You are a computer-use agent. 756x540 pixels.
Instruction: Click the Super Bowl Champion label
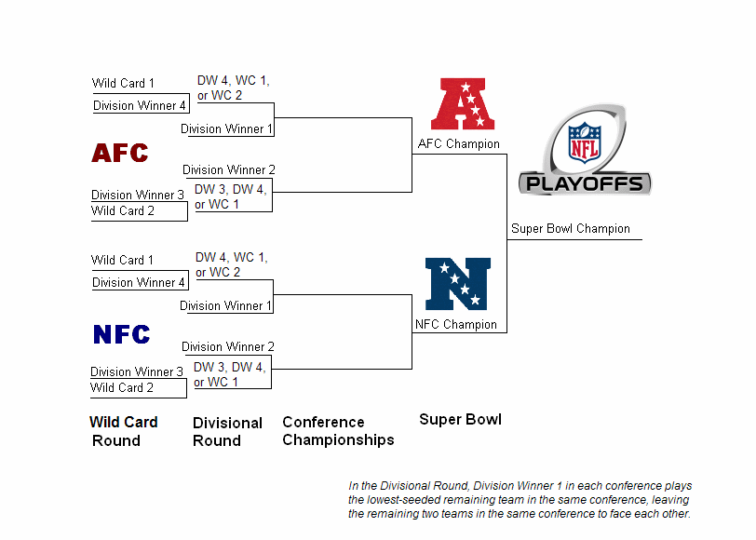click(570, 229)
